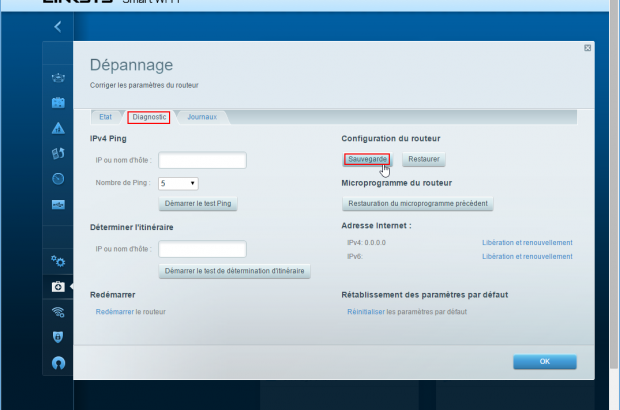Close the Dépannage dialog with the X
Image resolution: width=620 pixels, height=410 pixels.
[x=587, y=47]
